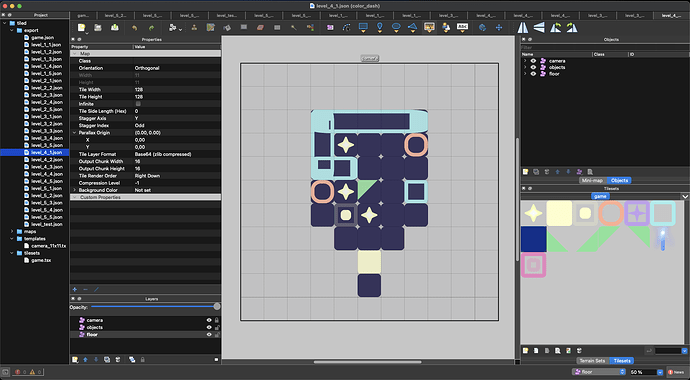Image resolution: width=690 pixels, height=380 pixels.
Task: Toggle the Infinite map checkbox
Action: (x=138, y=104)
